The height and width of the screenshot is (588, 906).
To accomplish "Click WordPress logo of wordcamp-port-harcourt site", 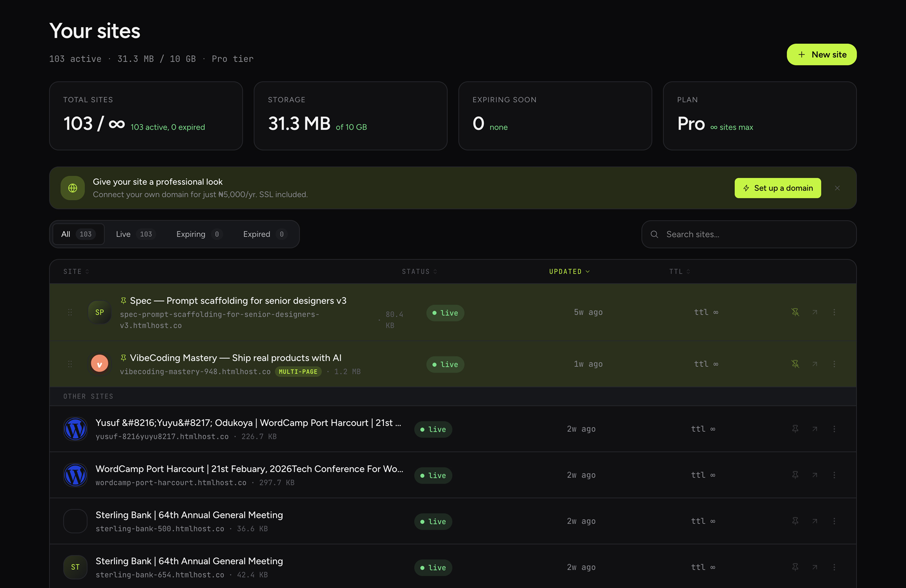I will (x=75, y=475).
